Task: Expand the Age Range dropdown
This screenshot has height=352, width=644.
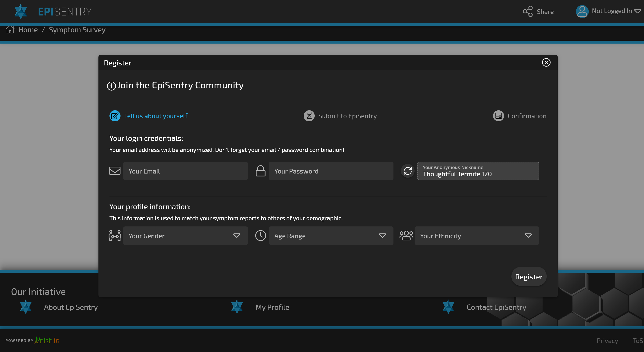Action: [x=331, y=236]
